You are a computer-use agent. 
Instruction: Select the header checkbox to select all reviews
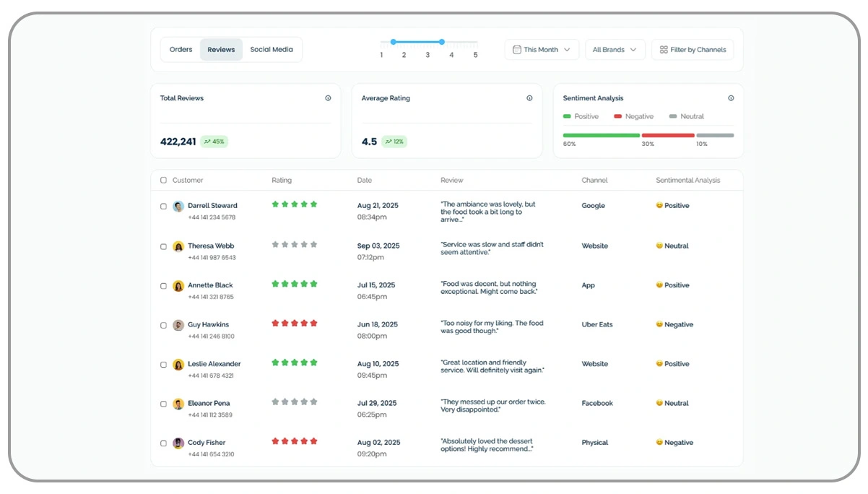click(x=163, y=180)
